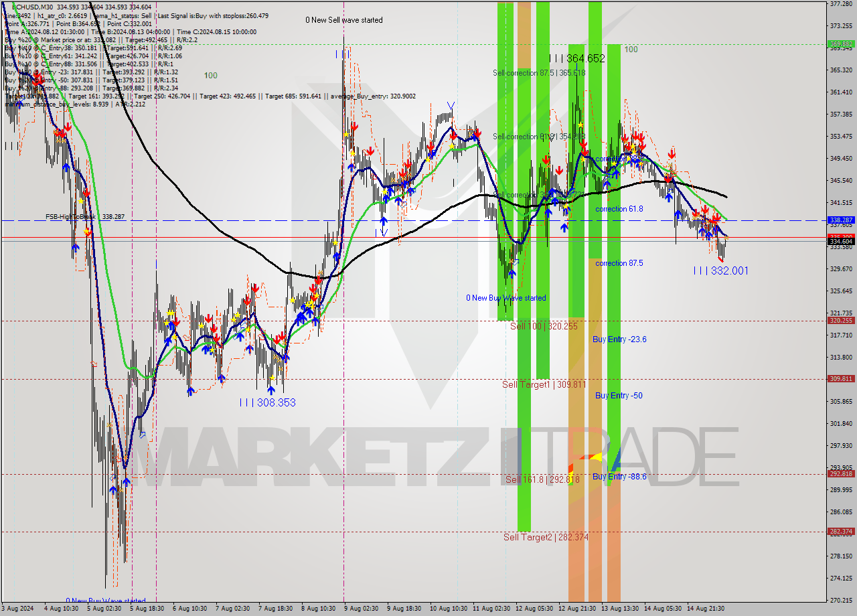Click the '4 Aug 10:30' time axis label

click(x=60, y=609)
